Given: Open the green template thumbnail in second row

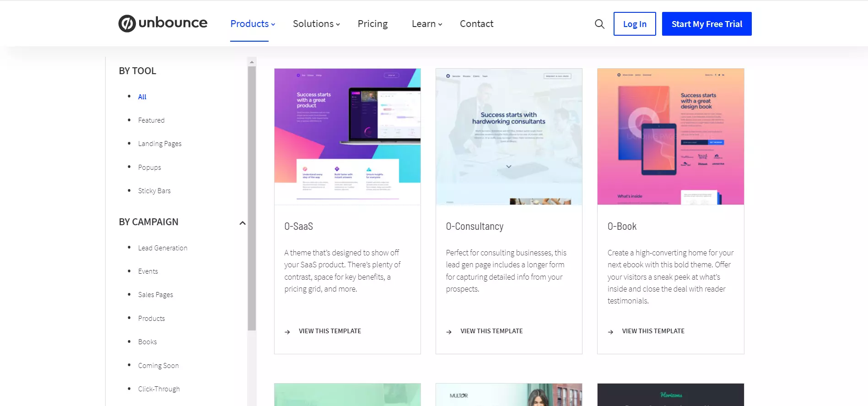Looking at the screenshot, I should [x=347, y=395].
